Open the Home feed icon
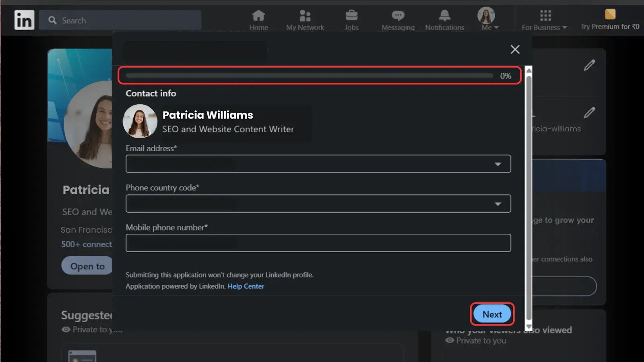This screenshot has width=644, height=362. [x=258, y=16]
